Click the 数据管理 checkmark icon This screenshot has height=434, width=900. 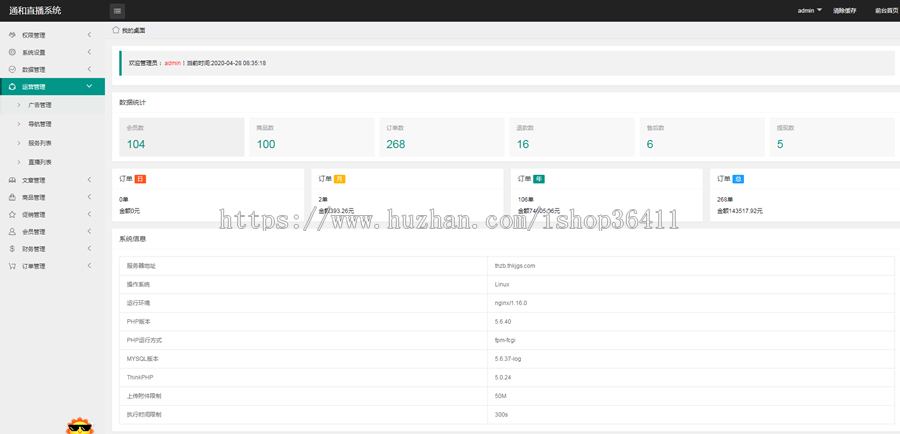click(x=12, y=69)
